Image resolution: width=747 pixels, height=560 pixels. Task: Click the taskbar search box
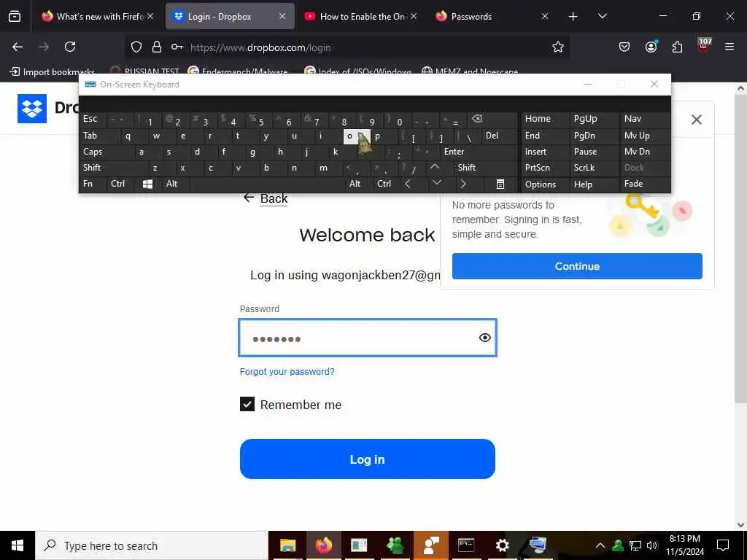[152, 545]
